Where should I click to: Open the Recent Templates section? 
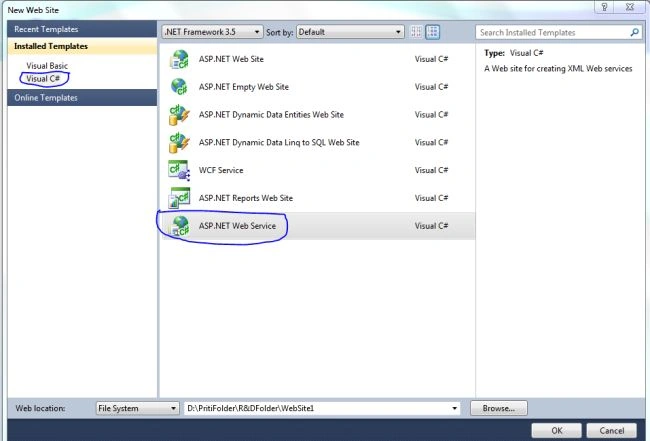pos(82,29)
